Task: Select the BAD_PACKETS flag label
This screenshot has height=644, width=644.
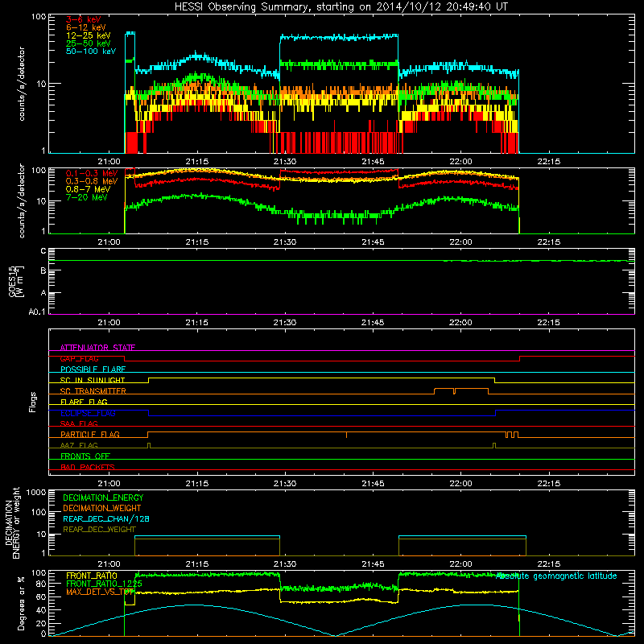Action: [x=88, y=467]
